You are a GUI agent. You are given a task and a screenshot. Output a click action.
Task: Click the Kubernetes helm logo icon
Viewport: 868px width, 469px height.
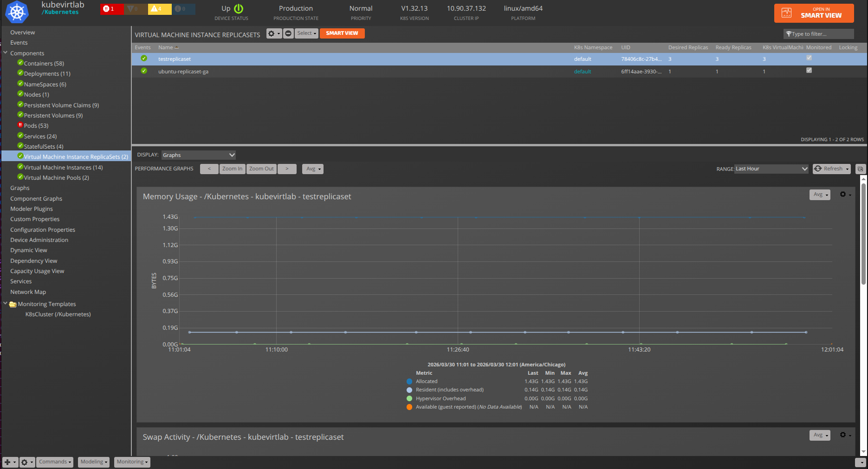tap(17, 12)
